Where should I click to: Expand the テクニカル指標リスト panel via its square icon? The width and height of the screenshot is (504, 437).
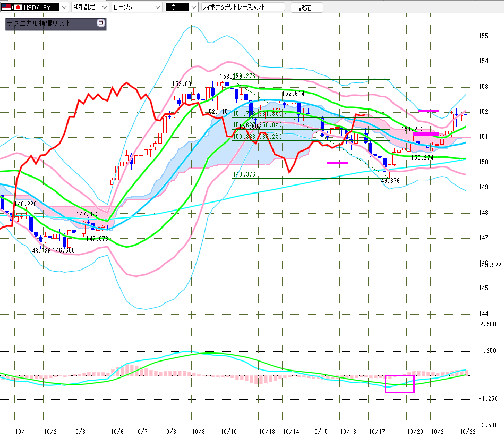coord(101,23)
